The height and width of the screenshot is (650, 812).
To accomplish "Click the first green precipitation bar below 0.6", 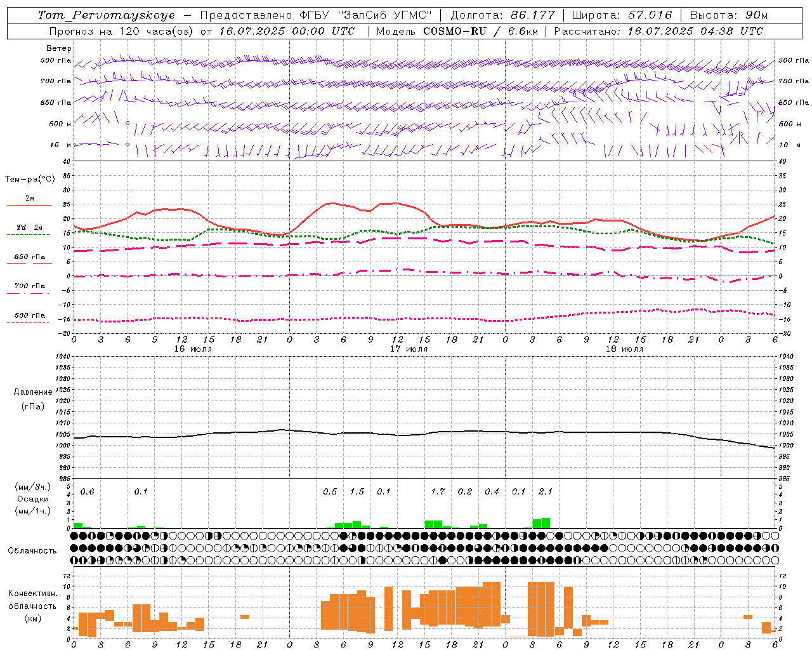I will [x=78, y=526].
